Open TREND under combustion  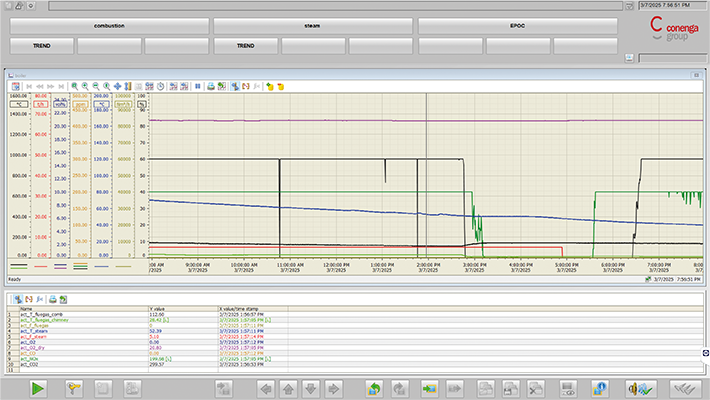tap(42, 46)
